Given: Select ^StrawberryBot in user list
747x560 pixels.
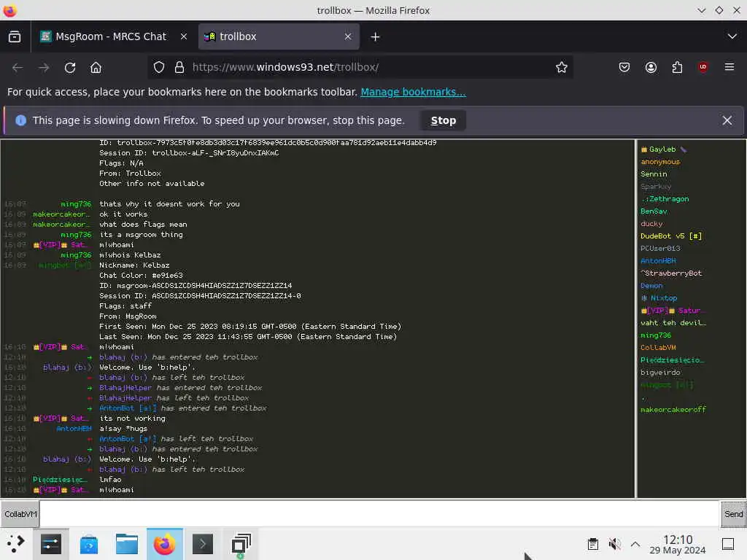Looking at the screenshot, I should pyautogui.click(x=671, y=273).
